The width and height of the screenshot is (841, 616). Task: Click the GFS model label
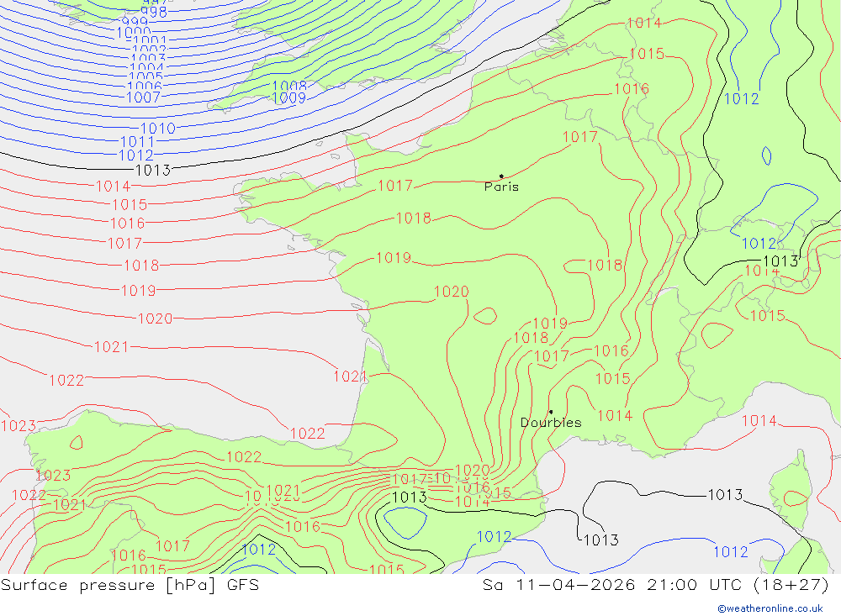pos(243,585)
